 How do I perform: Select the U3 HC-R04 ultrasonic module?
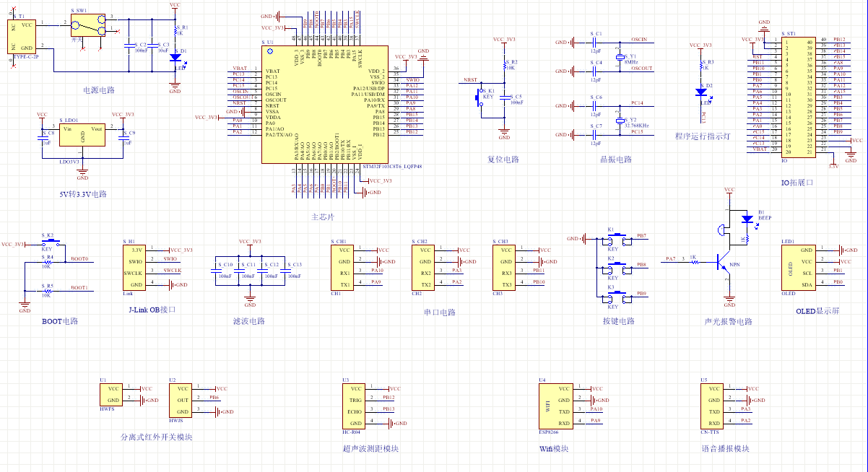click(354, 406)
